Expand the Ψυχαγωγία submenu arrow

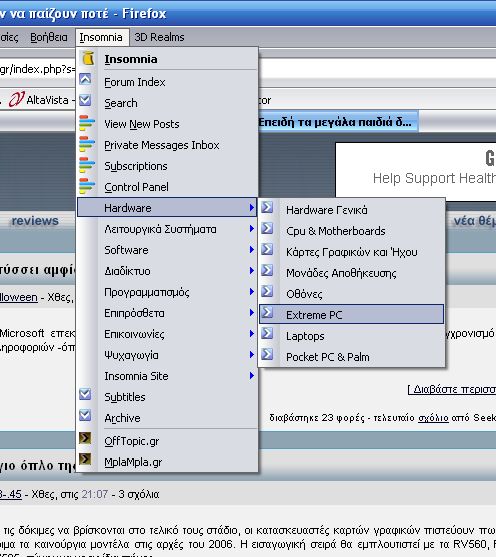point(252,355)
